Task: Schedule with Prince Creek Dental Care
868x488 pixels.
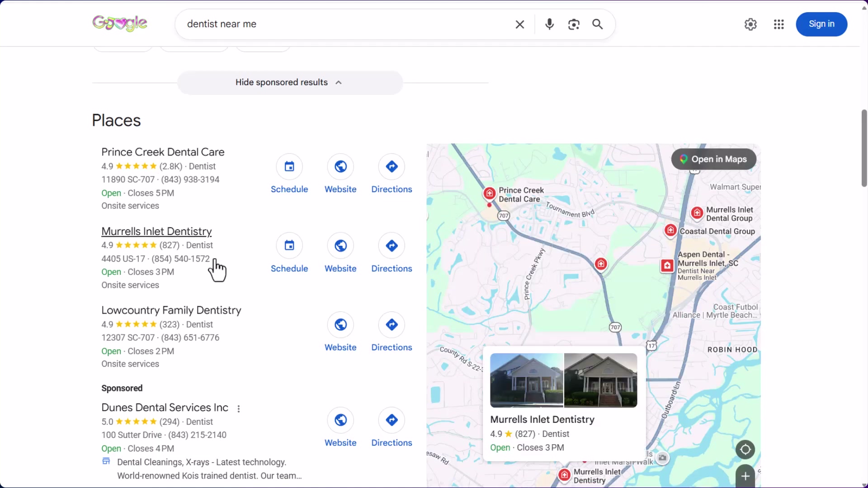Action: pos(289,174)
